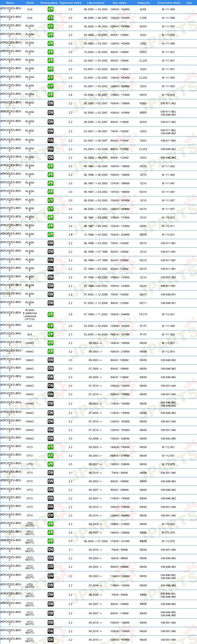
Task: Select engine code M 111.952
Action: click(168, 35)
